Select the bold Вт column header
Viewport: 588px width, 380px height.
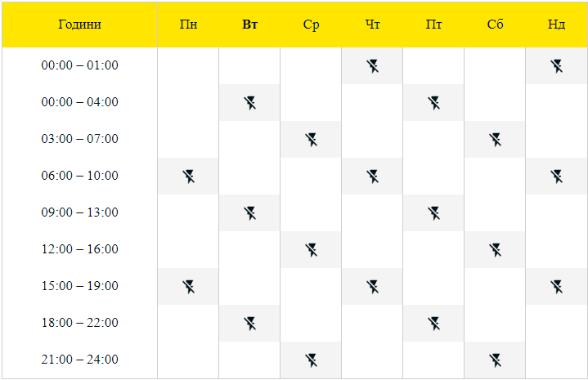(249, 25)
